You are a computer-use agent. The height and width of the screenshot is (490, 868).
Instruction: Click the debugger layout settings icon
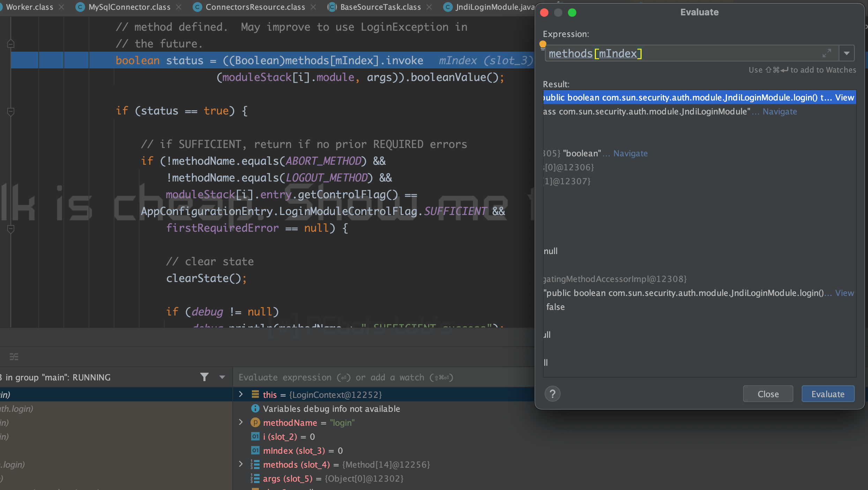(x=14, y=357)
